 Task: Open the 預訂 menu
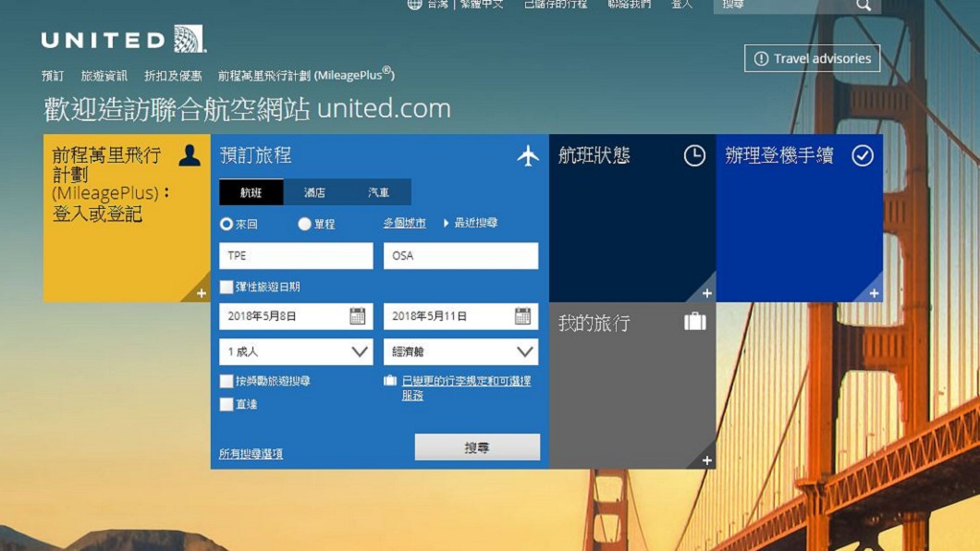(53, 76)
